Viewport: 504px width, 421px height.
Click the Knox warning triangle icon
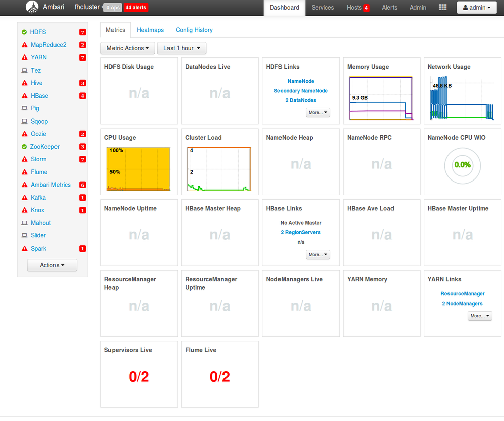(x=24, y=210)
